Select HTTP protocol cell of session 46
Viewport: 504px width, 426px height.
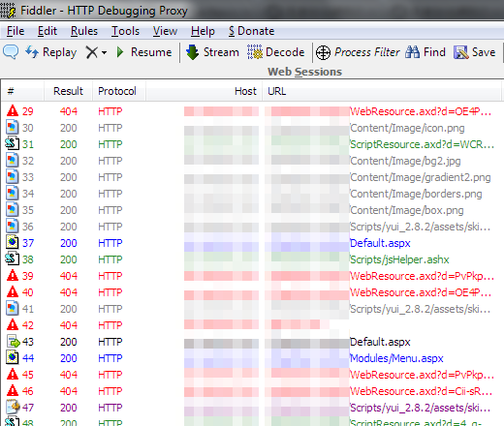(110, 391)
